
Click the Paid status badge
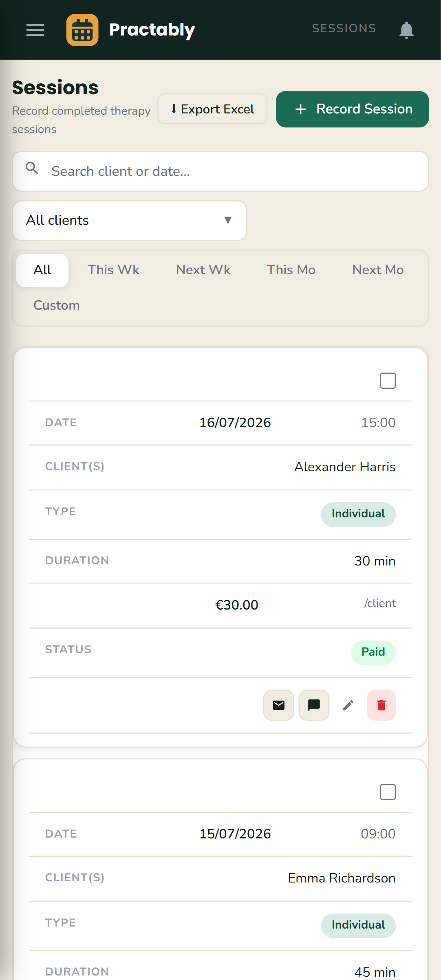click(373, 652)
